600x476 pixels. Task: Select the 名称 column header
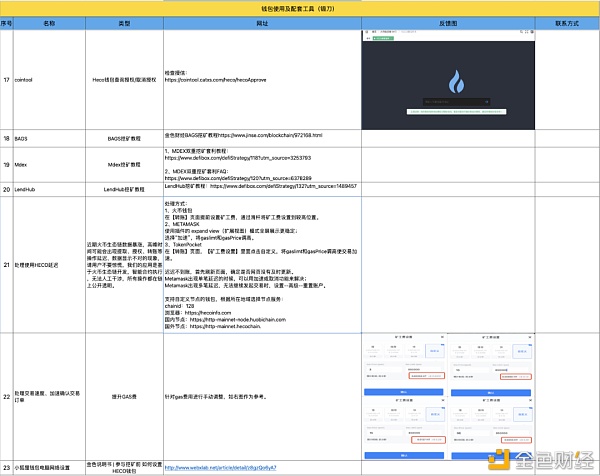49,23
